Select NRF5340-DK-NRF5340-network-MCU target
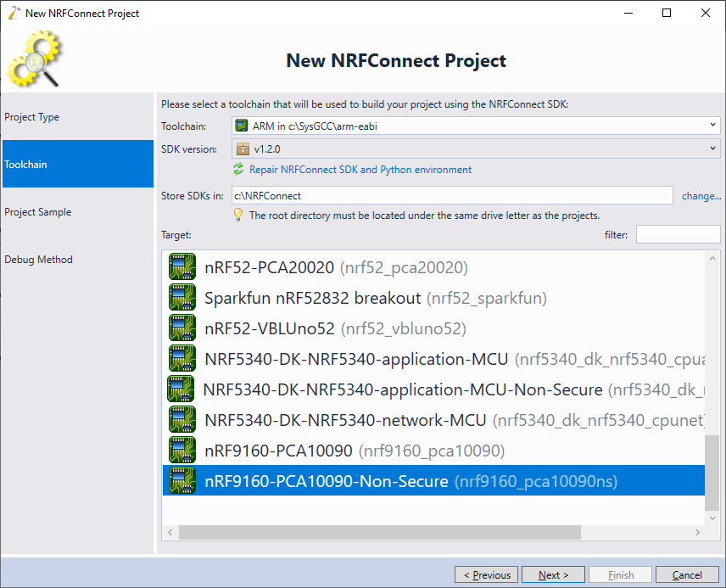 point(433,420)
